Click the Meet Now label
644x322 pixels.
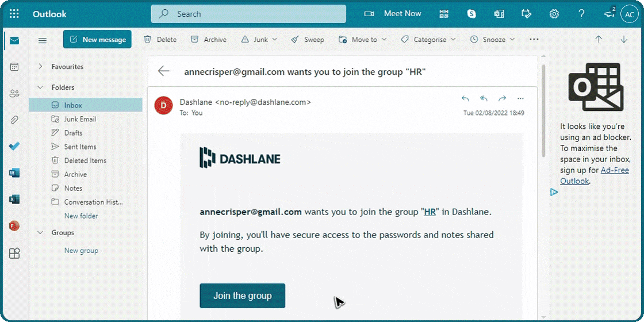(402, 14)
